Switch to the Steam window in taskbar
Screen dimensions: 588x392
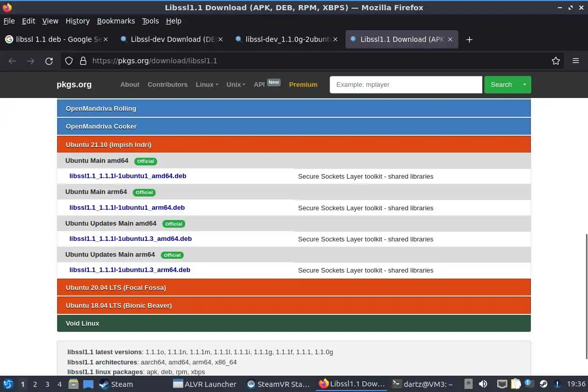[116, 384]
